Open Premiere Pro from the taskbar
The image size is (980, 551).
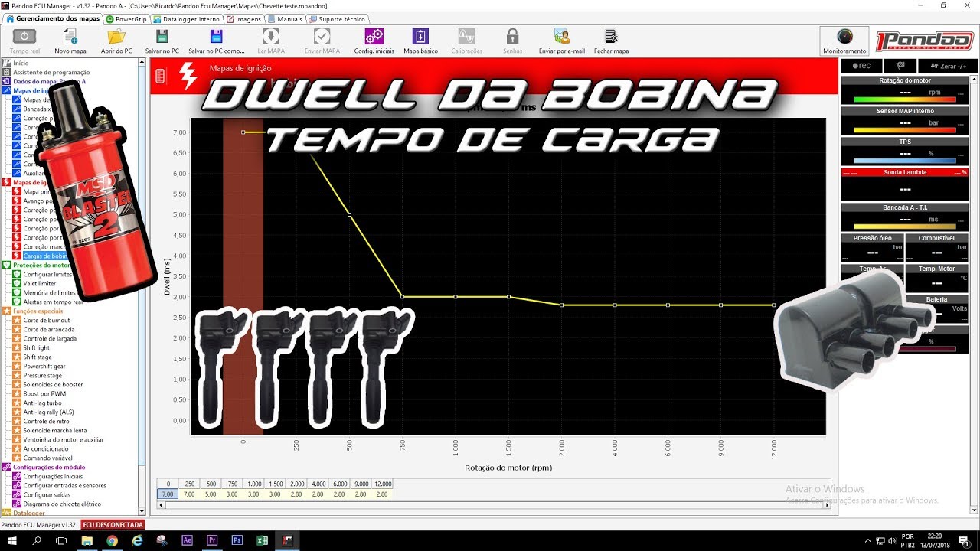[212, 540]
